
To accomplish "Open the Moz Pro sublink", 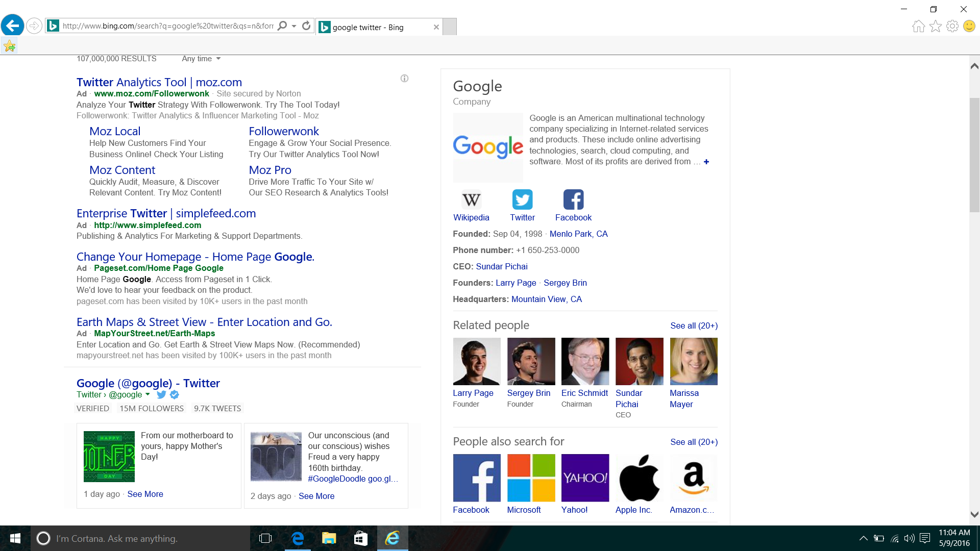I will (x=270, y=170).
